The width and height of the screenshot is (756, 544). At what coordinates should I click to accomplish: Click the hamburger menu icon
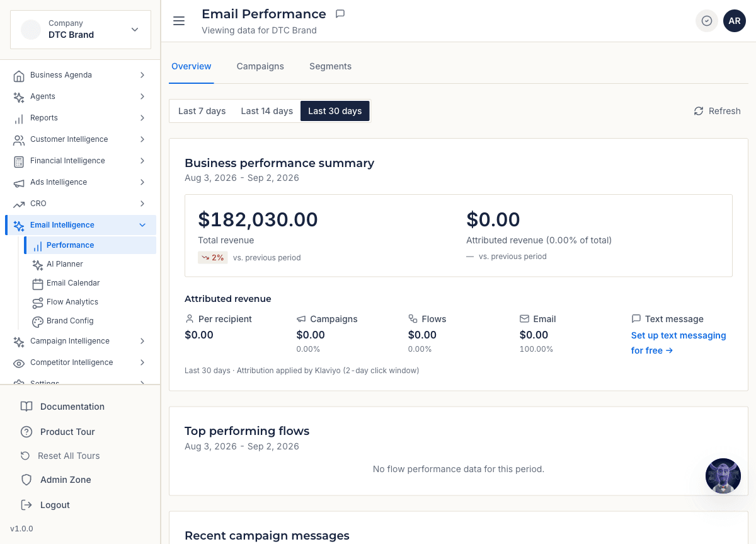pos(179,21)
